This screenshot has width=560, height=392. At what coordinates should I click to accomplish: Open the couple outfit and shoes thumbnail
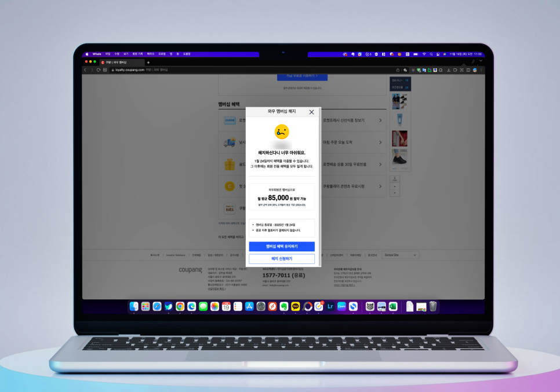[399, 101]
